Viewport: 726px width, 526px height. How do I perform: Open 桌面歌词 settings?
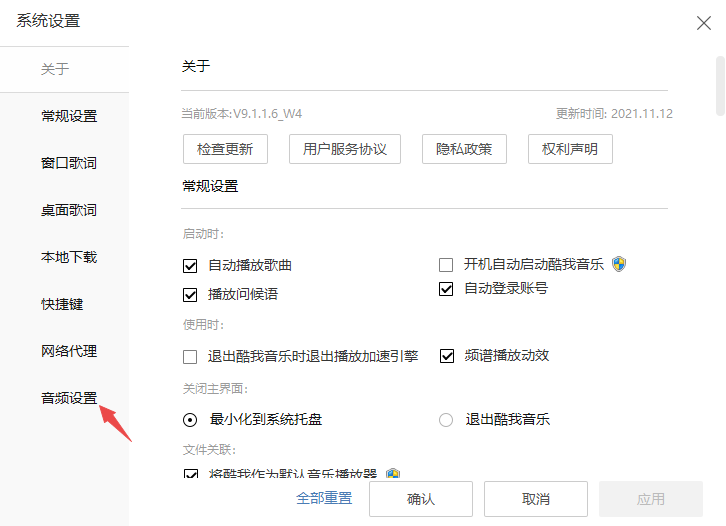[69, 210]
